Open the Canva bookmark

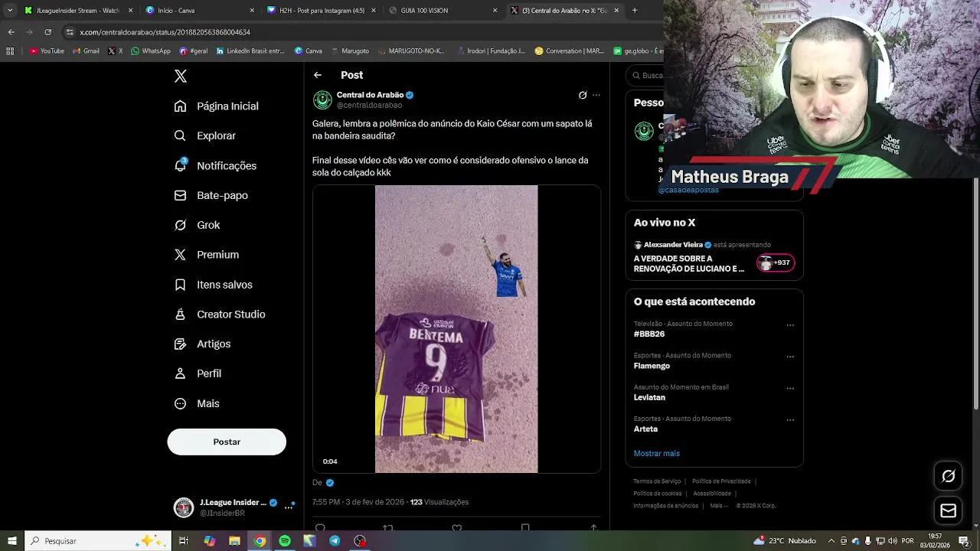tap(309, 51)
